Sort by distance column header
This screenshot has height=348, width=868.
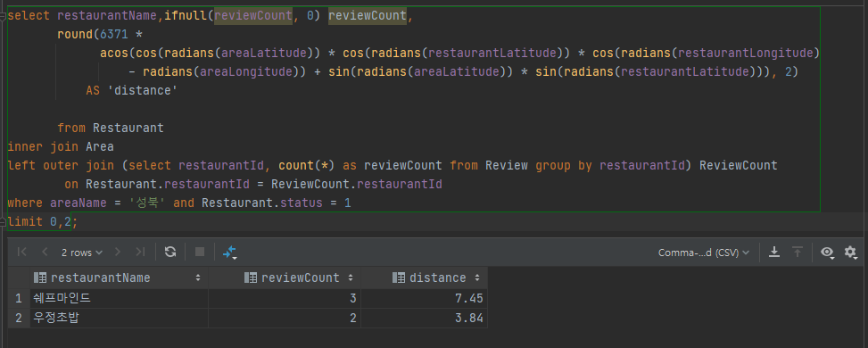[424, 278]
